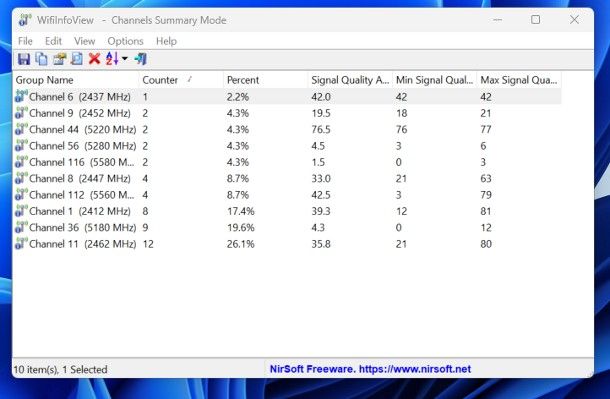Minimize the WifiInfoView window

point(498,19)
